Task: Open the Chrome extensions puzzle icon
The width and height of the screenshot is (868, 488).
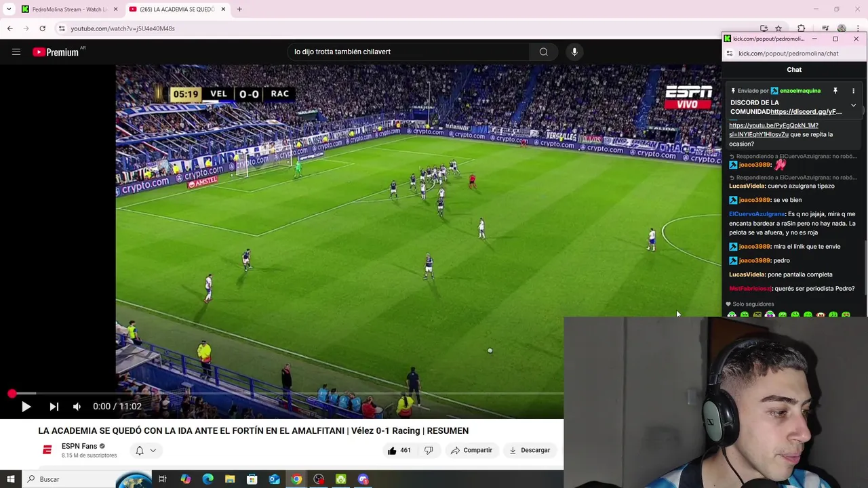Action: (x=801, y=28)
